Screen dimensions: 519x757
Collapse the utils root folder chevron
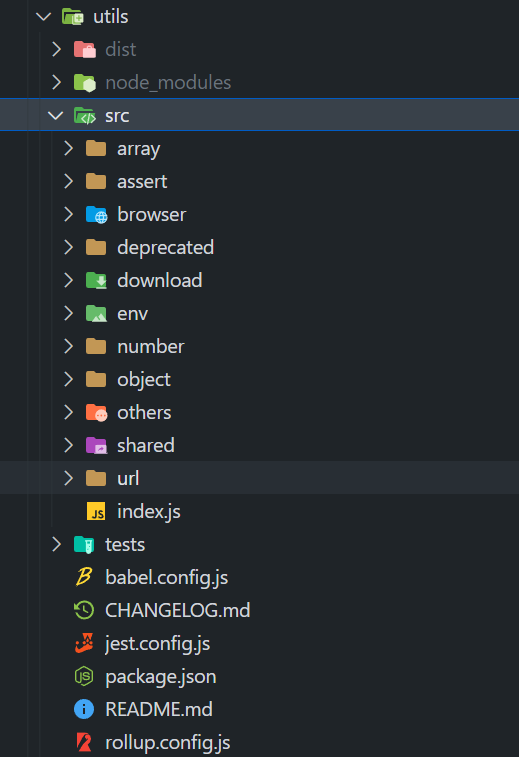[44, 17]
